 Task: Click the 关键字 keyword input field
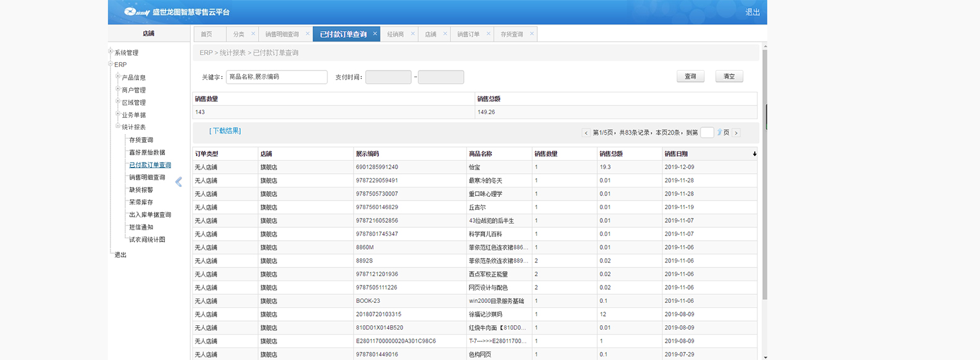(x=277, y=77)
